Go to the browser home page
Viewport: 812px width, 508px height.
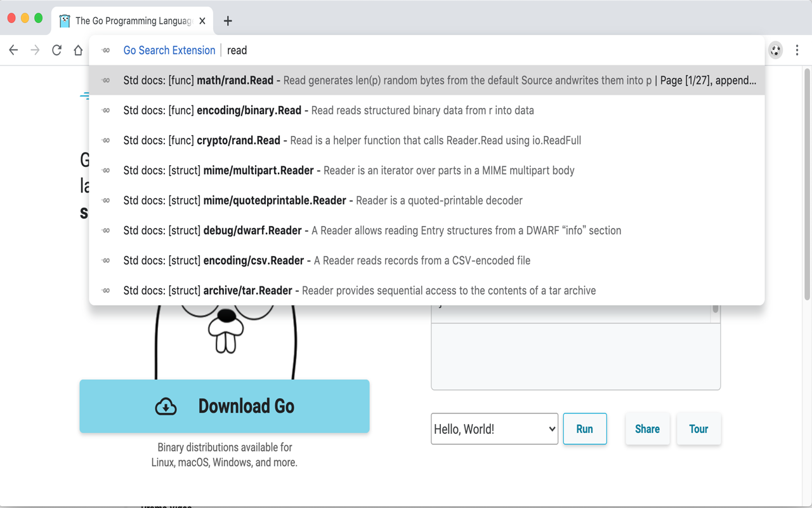(x=78, y=50)
